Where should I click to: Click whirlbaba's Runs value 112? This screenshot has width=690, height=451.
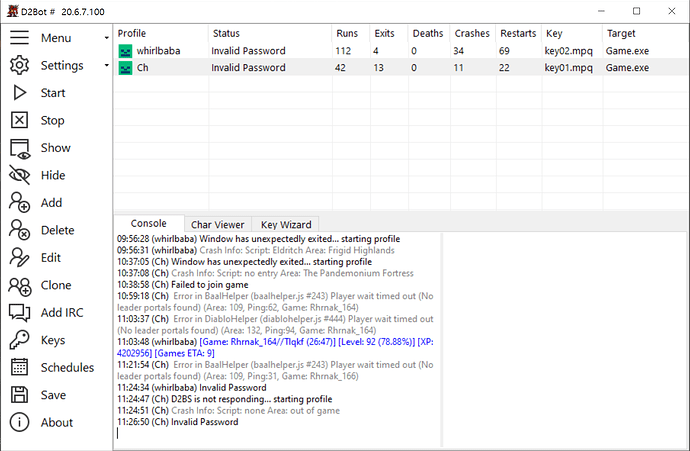[343, 51]
